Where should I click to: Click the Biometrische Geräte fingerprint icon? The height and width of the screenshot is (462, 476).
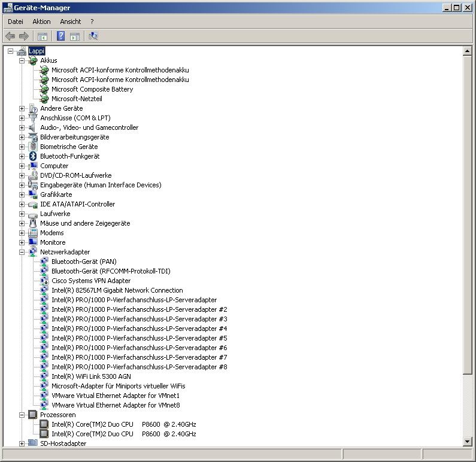pyautogui.click(x=33, y=147)
